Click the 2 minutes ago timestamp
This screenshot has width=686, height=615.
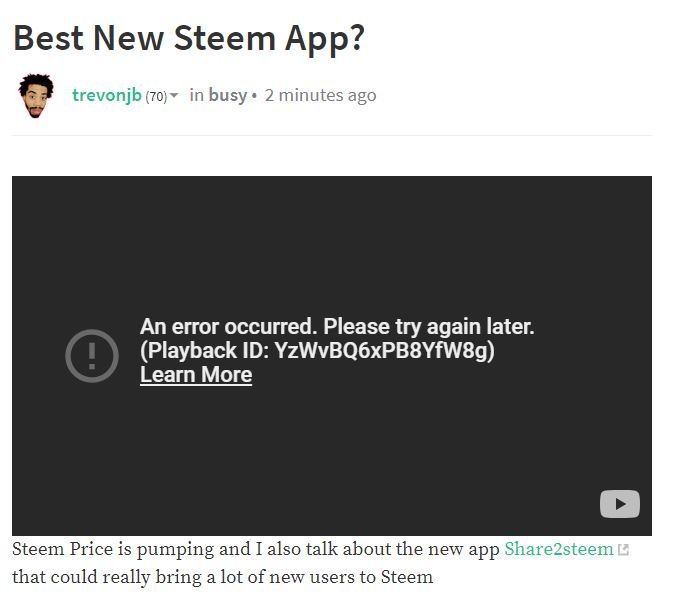320,95
